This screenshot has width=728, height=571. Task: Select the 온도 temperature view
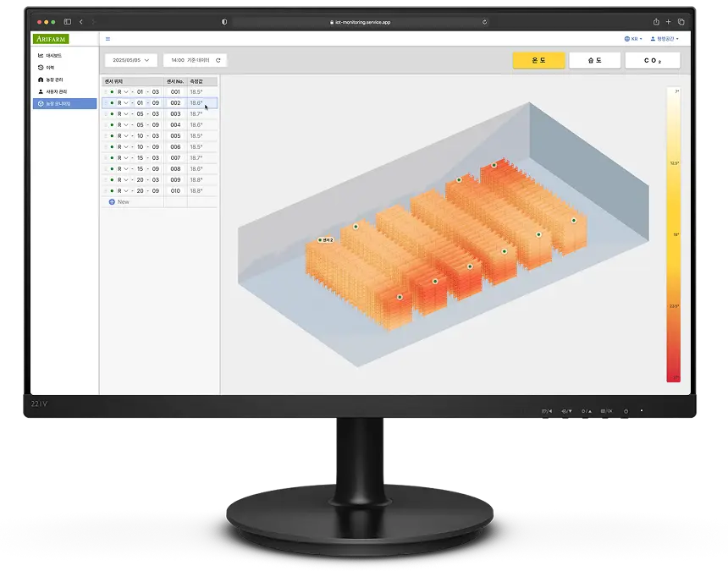point(538,60)
